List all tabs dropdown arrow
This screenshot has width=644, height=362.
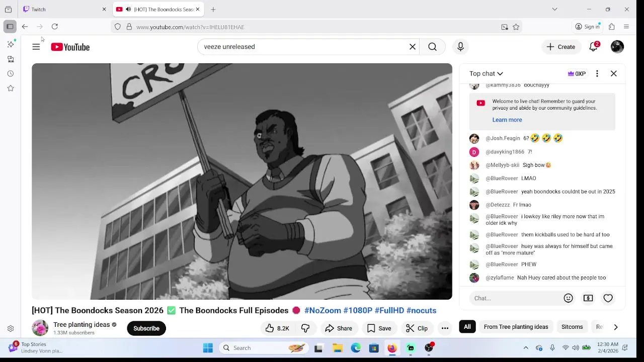point(554,9)
